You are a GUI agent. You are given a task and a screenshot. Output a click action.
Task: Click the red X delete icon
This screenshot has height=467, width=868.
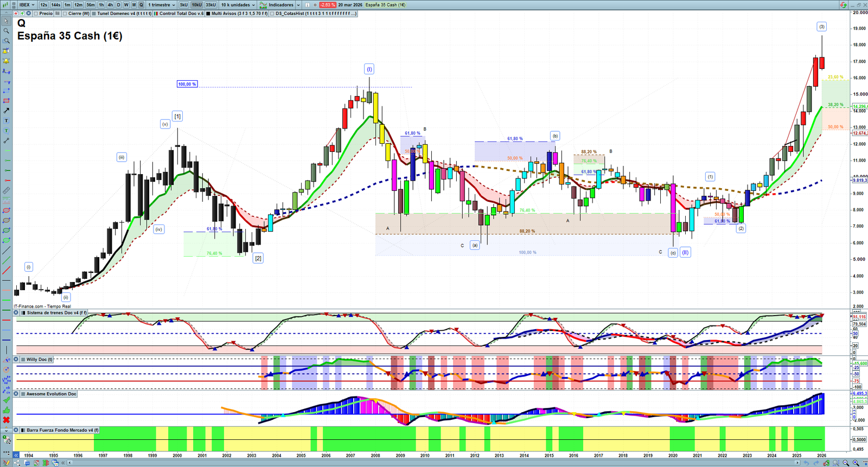click(6, 420)
